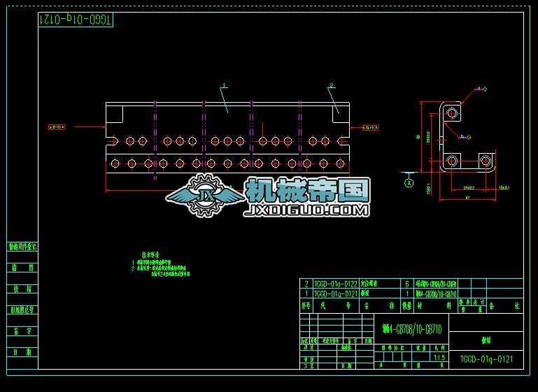Select the right red geometric tolerance frame
The width and height of the screenshot is (538, 392).
point(370,128)
